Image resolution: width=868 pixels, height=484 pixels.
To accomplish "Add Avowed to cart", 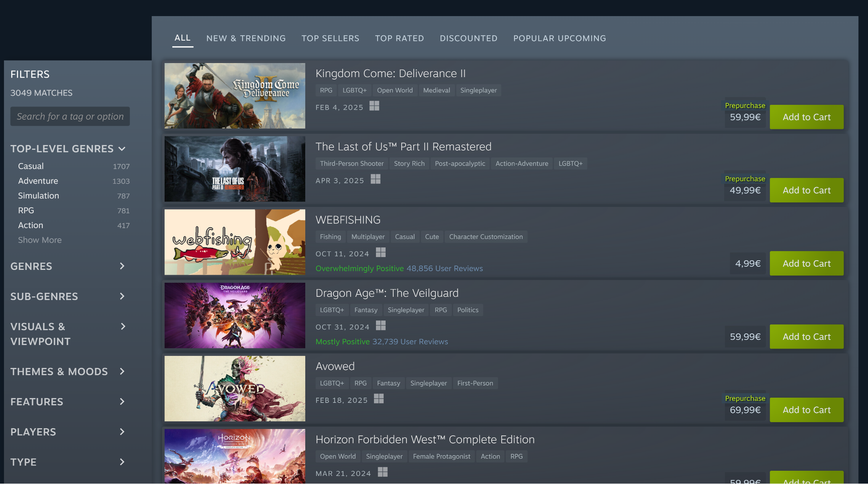I will (807, 410).
